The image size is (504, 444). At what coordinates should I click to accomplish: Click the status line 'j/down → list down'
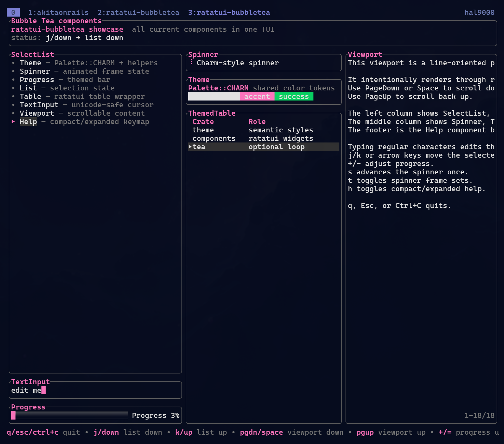[x=85, y=38]
